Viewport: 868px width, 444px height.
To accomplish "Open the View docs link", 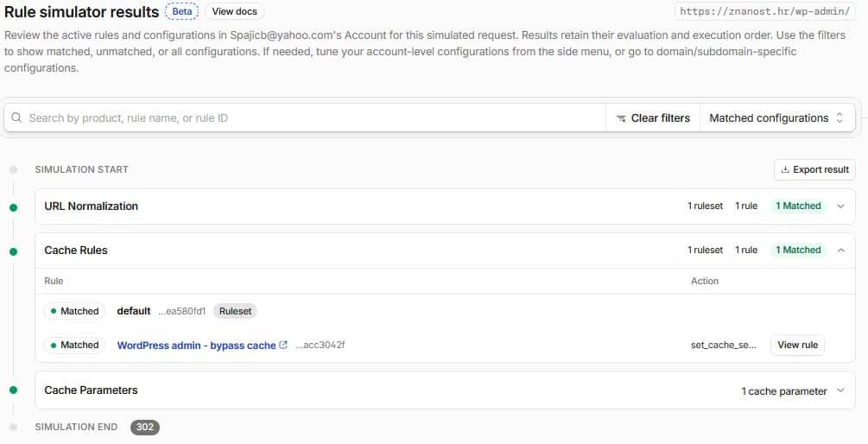I will pyautogui.click(x=235, y=11).
